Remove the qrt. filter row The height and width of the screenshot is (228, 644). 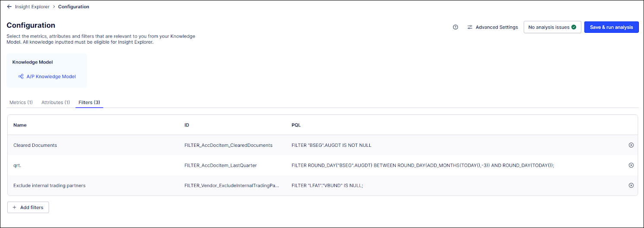(x=631, y=165)
